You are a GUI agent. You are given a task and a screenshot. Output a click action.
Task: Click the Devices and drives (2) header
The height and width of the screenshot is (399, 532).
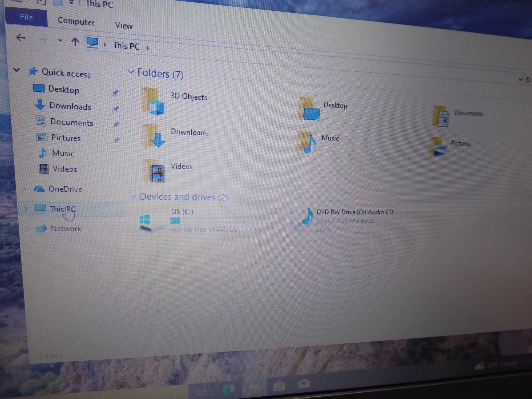coord(184,197)
